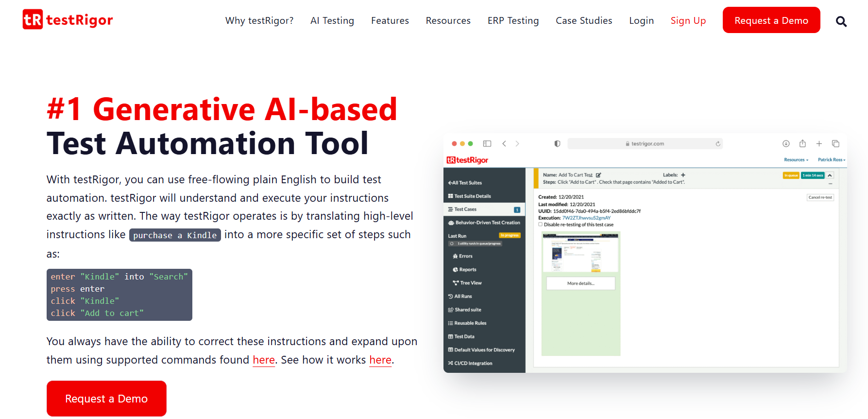
Task: Click the privacy shield icon in the mock browser
Action: pyautogui.click(x=557, y=143)
